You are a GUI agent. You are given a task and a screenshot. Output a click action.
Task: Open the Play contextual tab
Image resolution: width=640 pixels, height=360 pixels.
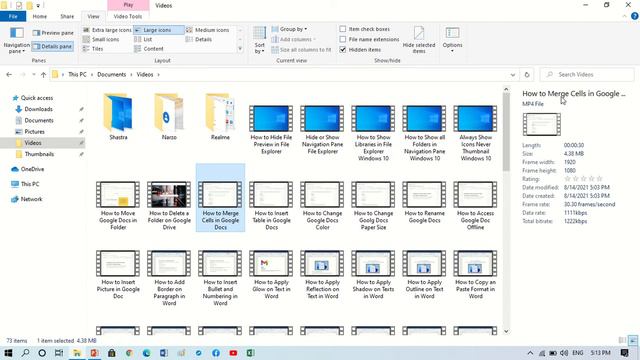pos(128,5)
